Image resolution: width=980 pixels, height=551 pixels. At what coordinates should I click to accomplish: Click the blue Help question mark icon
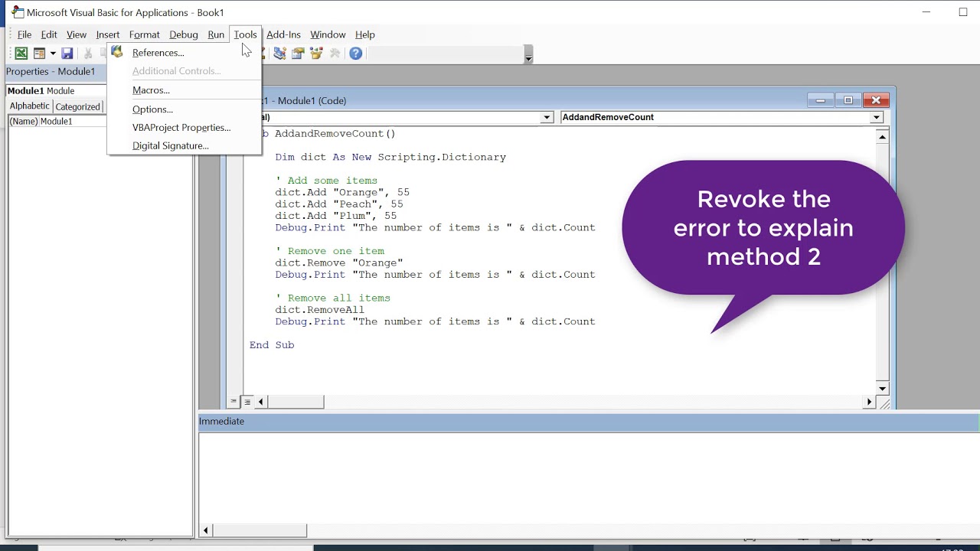356,54
